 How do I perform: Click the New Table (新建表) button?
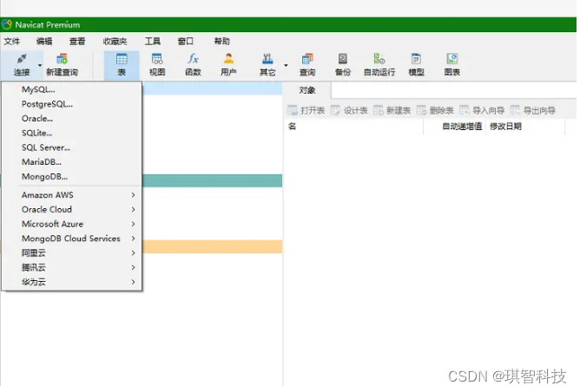(392, 110)
